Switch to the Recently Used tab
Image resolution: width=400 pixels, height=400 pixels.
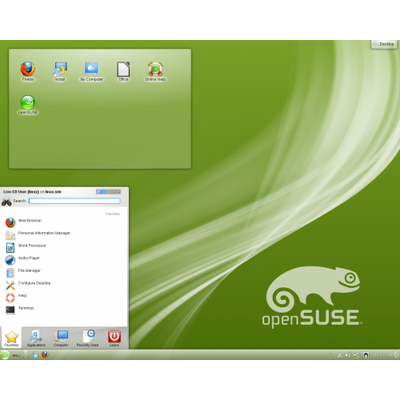pos(88,338)
